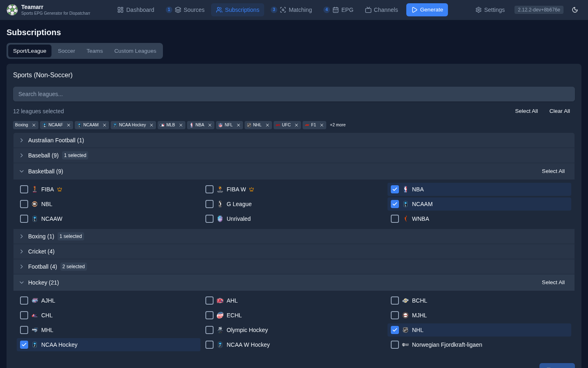Viewport: 588px width, 368px height.
Task: Click the FIBA crown premium icon
Action: tap(60, 189)
